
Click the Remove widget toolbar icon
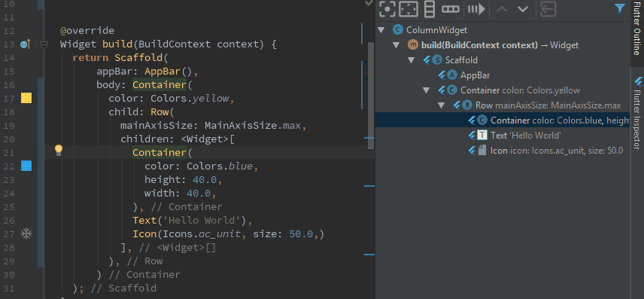pos(548,9)
